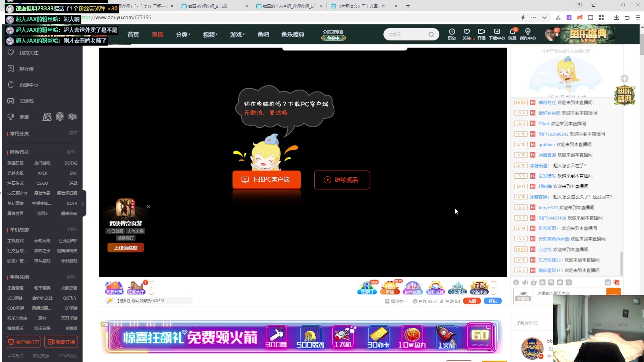Image resolution: width=644 pixels, height=362 pixels.
Task: Click the 全新座驾 icon
Action: [x=480, y=288]
